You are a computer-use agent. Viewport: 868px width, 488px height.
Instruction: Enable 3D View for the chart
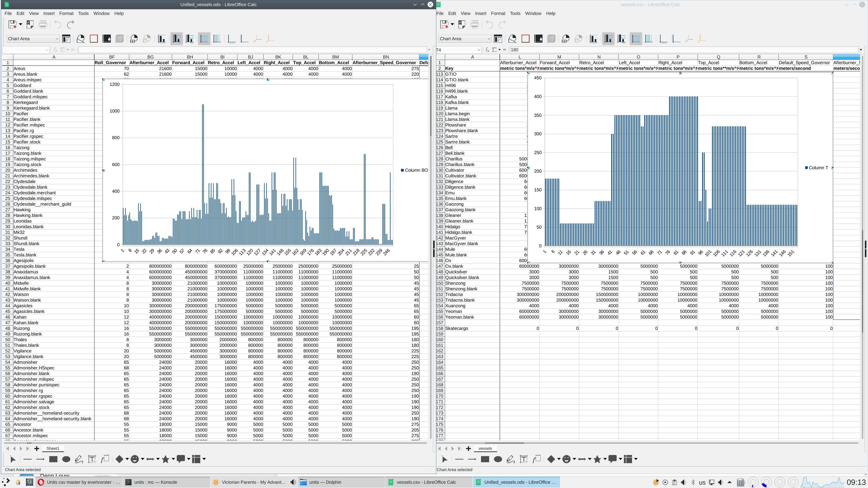tap(119, 38)
